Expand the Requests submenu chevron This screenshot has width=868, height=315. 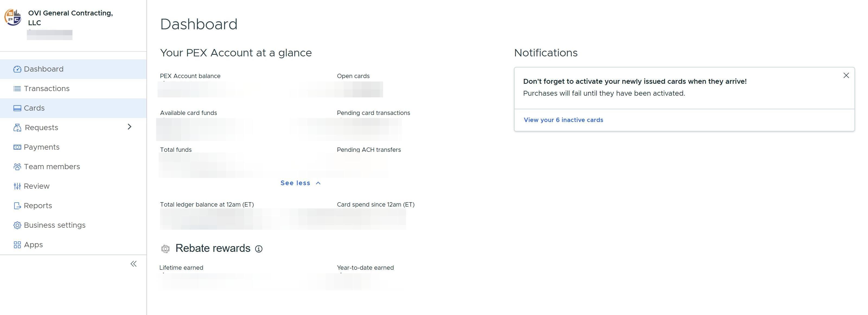pyautogui.click(x=129, y=127)
